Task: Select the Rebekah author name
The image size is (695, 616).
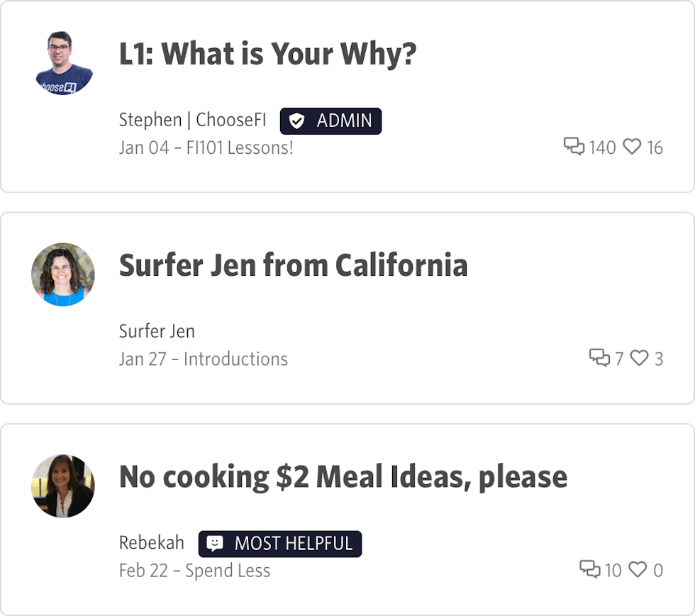Action: [151, 543]
